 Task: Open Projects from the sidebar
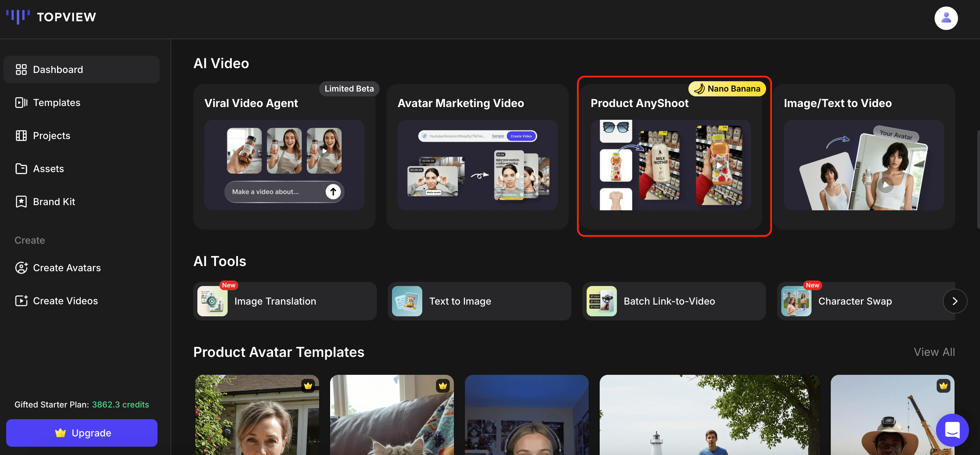pos(51,135)
